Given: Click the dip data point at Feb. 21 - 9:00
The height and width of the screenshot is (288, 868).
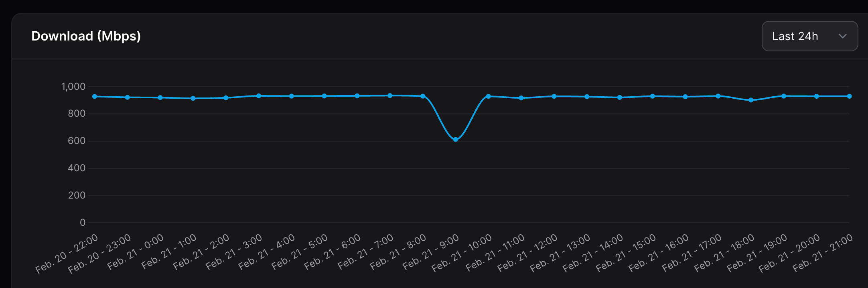Looking at the screenshot, I should pyautogui.click(x=456, y=140).
